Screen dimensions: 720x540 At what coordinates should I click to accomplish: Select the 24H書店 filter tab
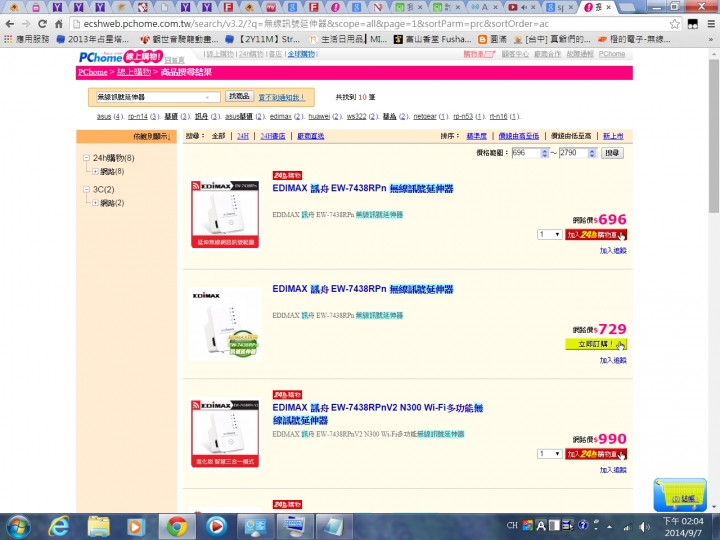pyautogui.click(x=273, y=136)
